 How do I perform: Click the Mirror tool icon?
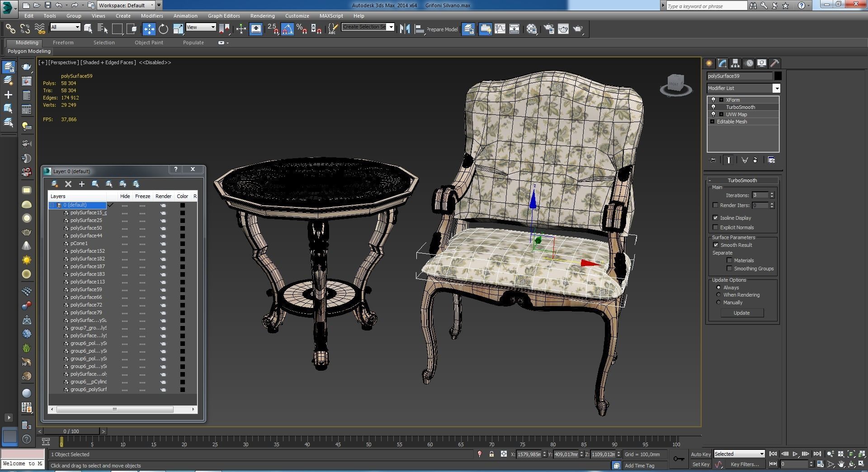pyautogui.click(x=405, y=29)
